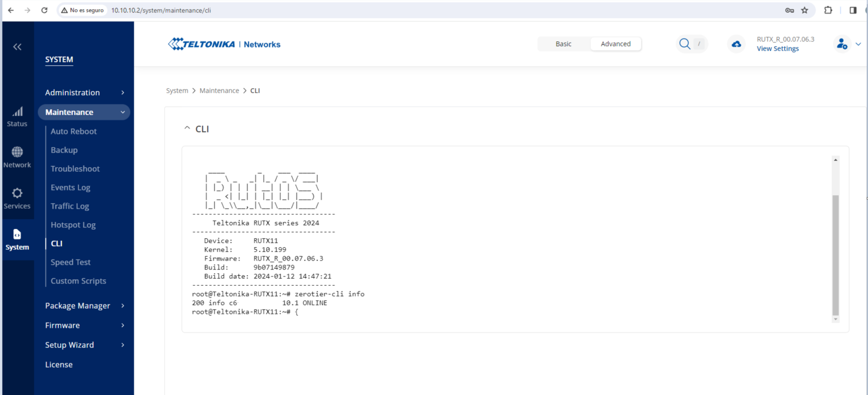Go back with browser back arrow

(11, 11)
